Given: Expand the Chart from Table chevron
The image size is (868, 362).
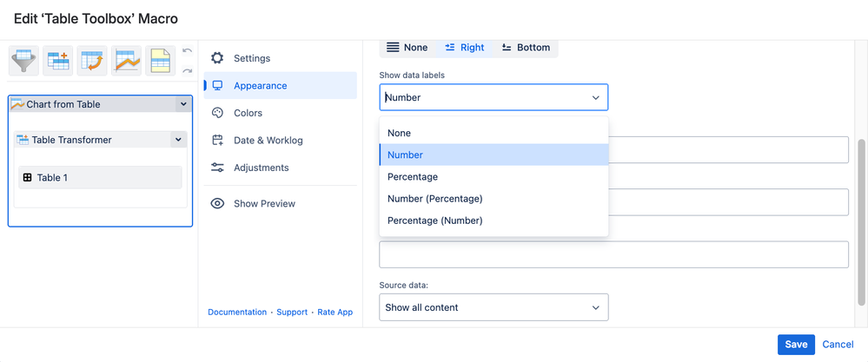Looking at the screenshot, I should pos(183,104).
